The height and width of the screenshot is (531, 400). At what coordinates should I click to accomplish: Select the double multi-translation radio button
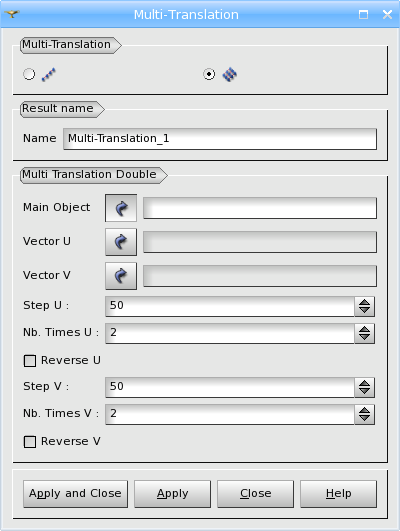click(209, 74)
